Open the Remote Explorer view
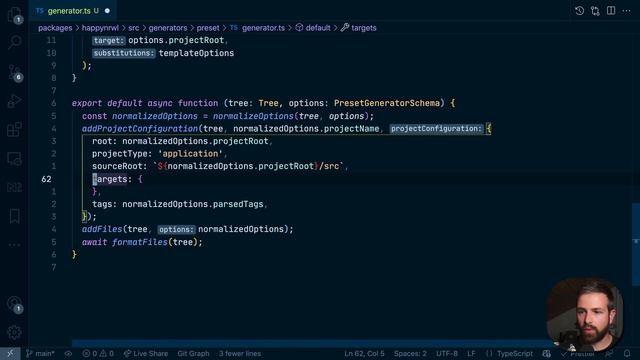 pos(14,159)
